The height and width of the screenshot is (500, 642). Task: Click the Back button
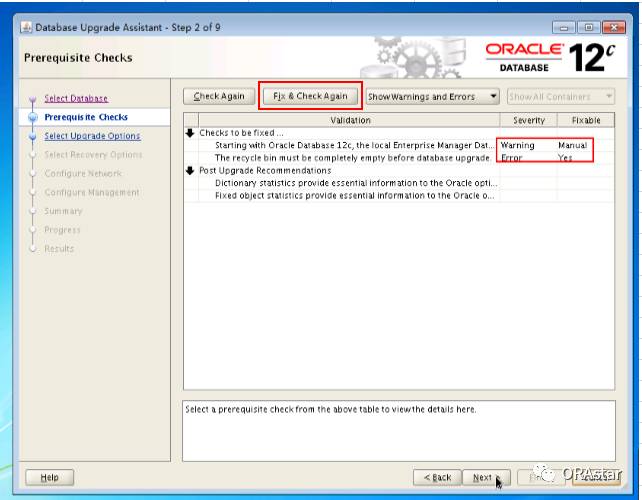coord(437,477)
